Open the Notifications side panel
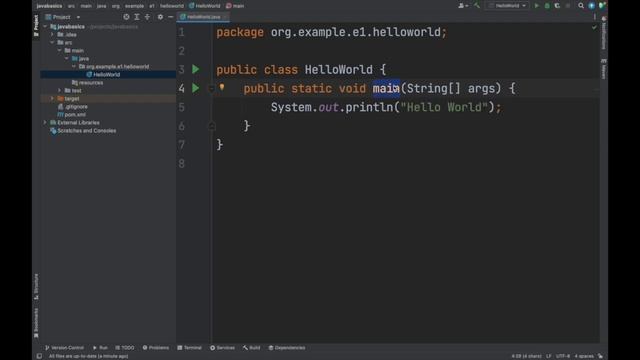 (x=604, y=33)
